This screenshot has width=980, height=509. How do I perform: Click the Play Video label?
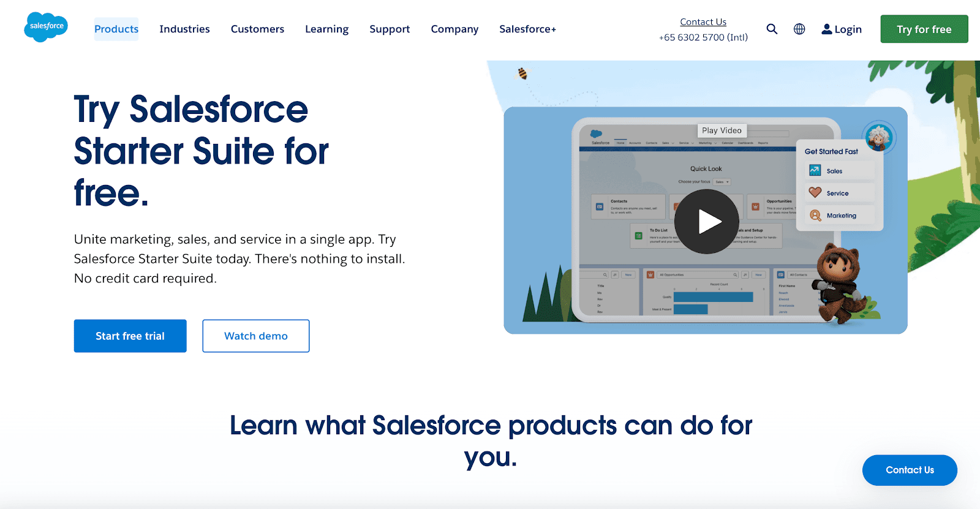[722, 130]
